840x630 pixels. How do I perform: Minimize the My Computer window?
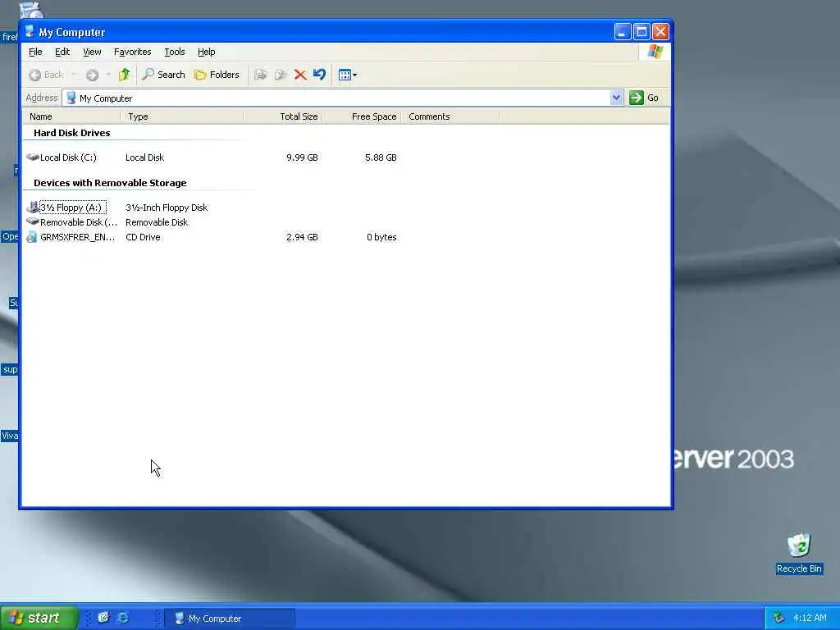tap(622, 32)
